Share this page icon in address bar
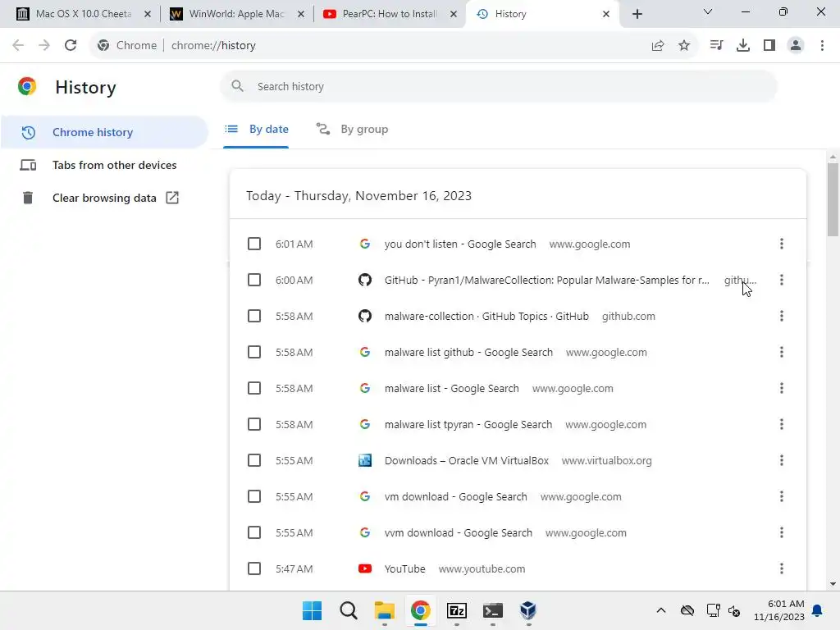 [x=658, y=46]
